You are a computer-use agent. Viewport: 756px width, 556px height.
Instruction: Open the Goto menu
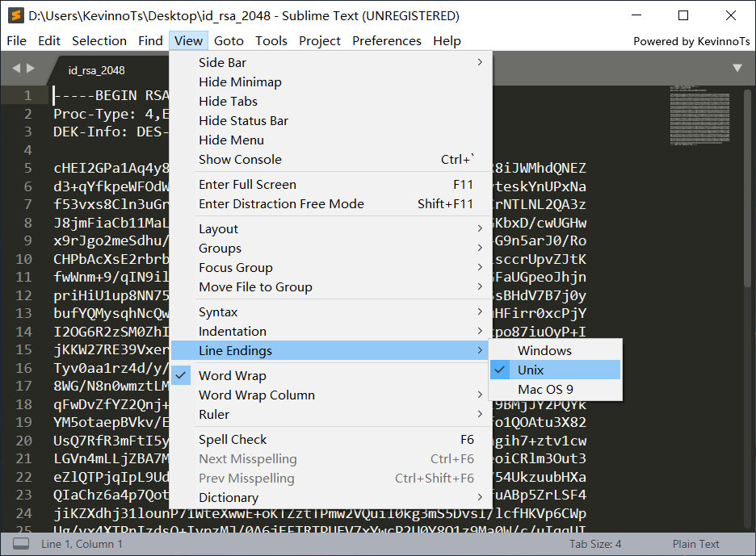coord(229,41)
